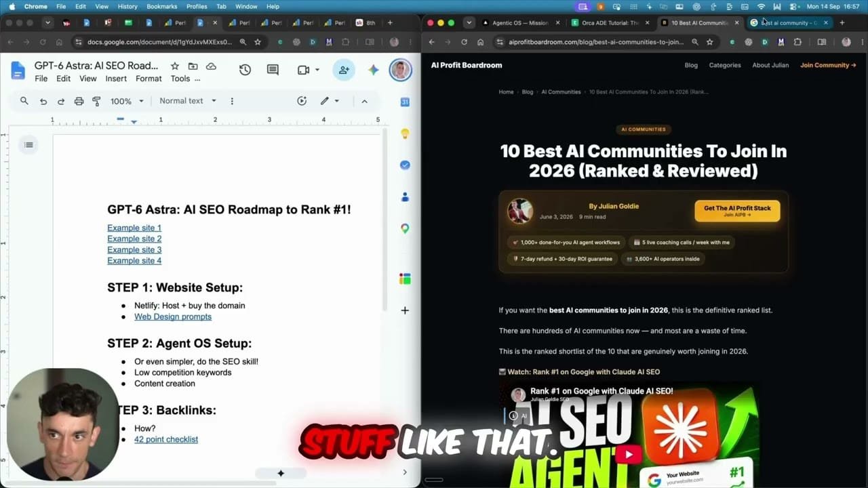Open the Categories nav link
Image resolution: width=868 pixels, height=488 pixels.
pos(725,65)
